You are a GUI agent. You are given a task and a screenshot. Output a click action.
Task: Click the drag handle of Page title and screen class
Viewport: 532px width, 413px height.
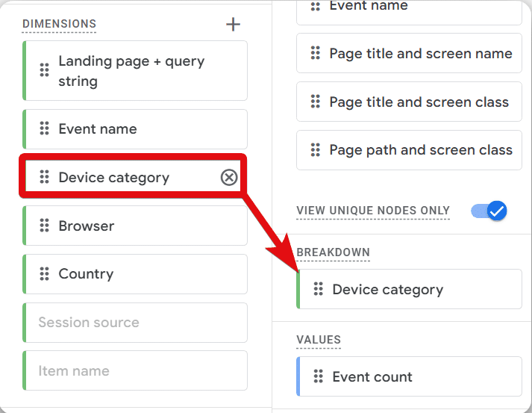(316, 102)
